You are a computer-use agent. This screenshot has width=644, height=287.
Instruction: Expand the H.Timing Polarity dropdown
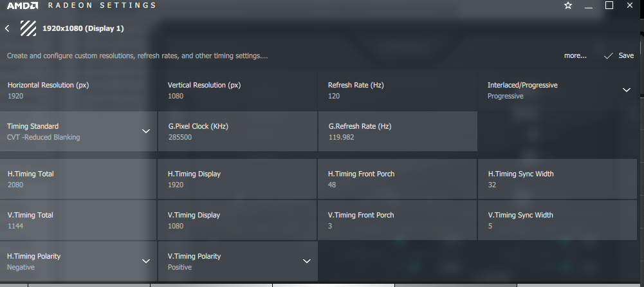(x=145, y=261)
